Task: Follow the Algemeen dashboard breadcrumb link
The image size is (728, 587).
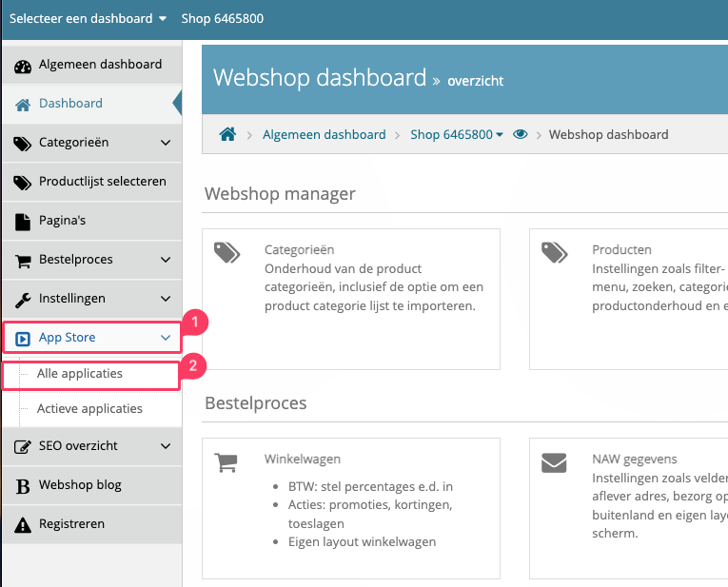Action: pos(324,135)
